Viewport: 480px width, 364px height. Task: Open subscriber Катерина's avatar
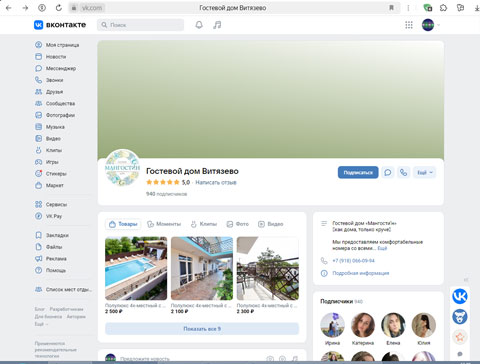(x=363, y=325)
